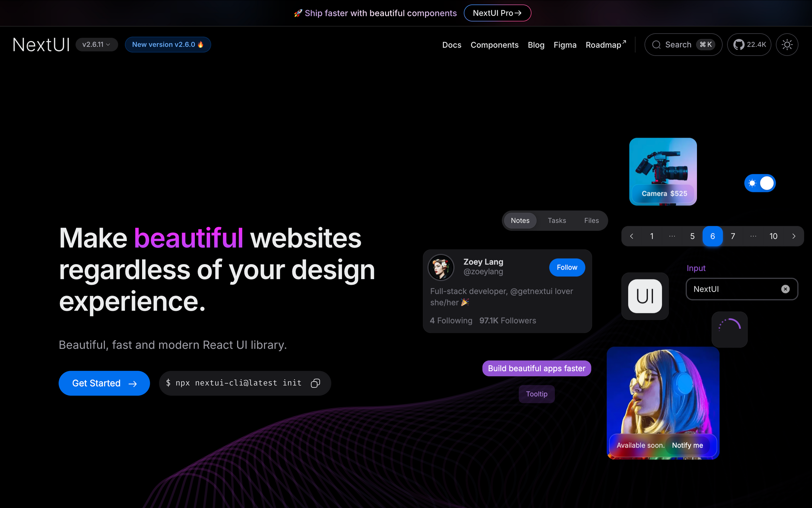Select page 10 in the pagination
812x508 pixels.
coord(773,236)
